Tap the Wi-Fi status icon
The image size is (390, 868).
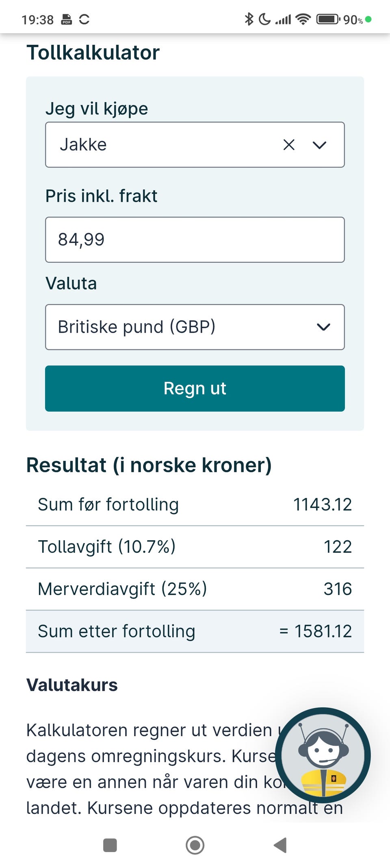(303, 19)
